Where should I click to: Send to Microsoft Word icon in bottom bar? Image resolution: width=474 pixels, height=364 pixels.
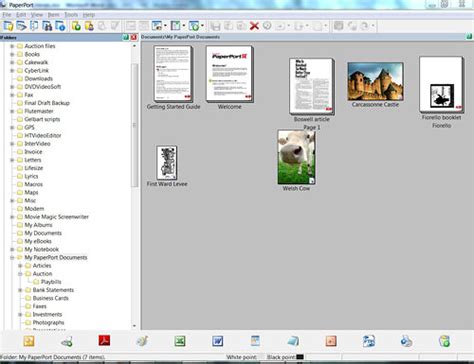218,341
